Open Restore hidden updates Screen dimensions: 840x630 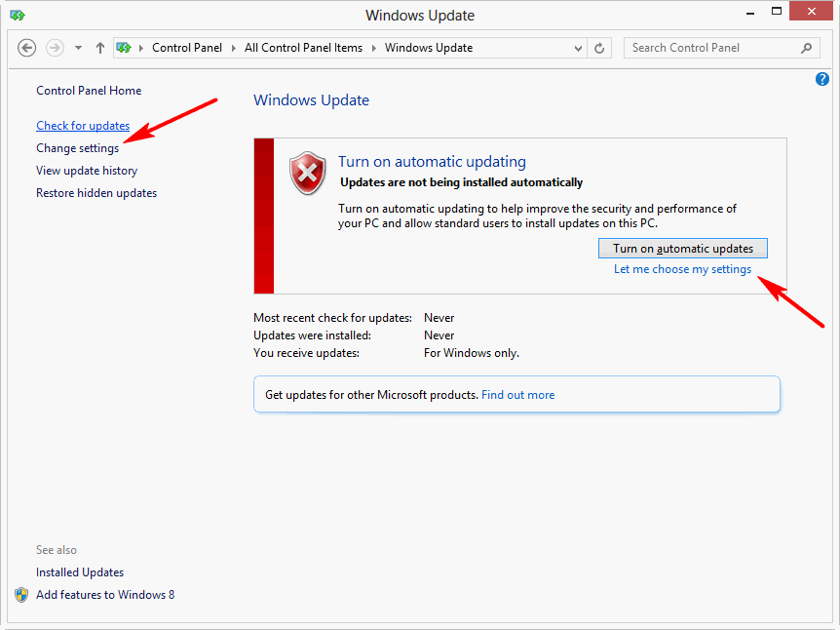[x=96, y=193]
